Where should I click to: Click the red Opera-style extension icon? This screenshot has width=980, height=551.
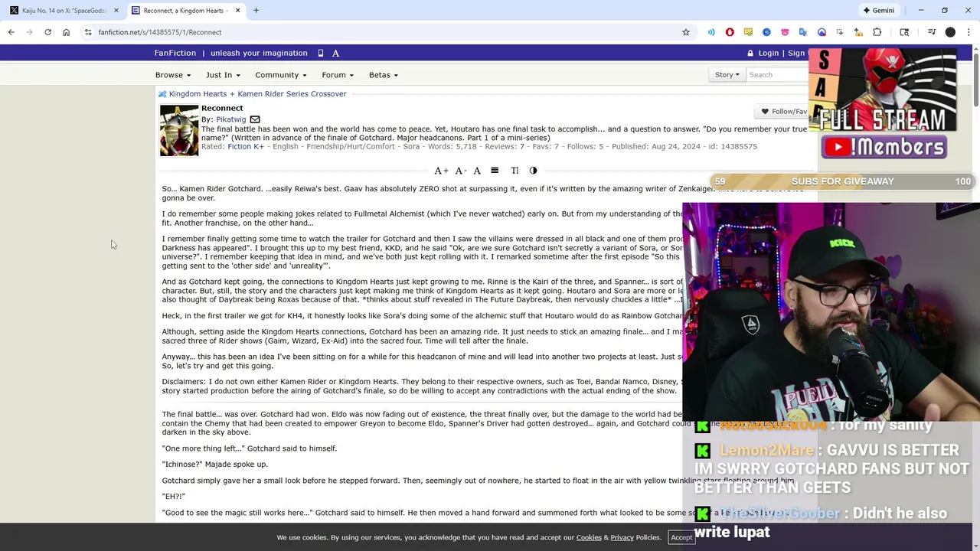click(730, 32)
